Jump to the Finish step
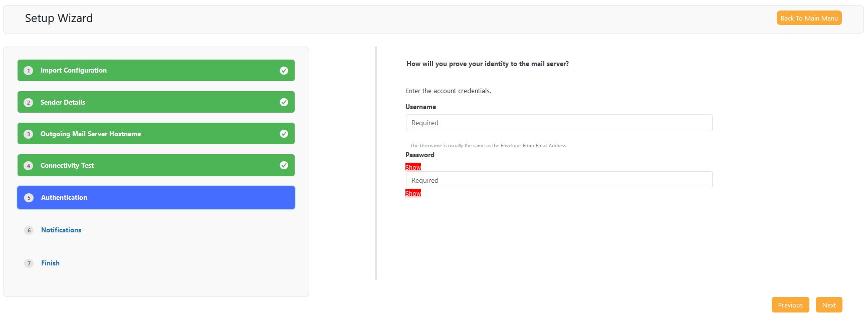868x320 pixels. tap(50, 263)
